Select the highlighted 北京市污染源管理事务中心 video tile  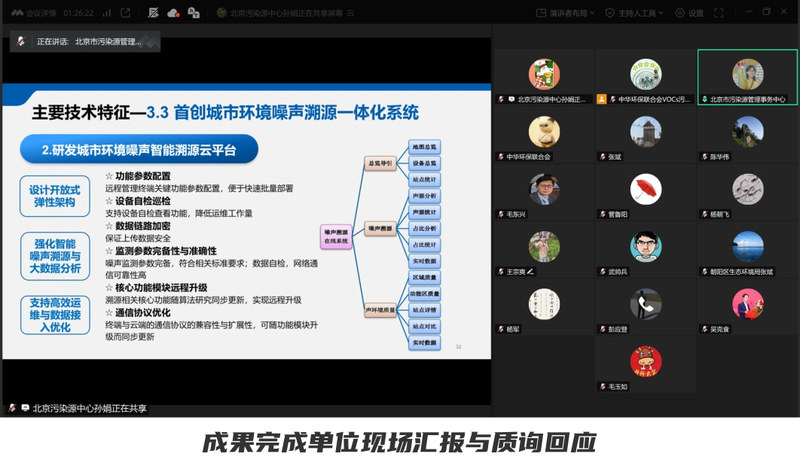click(747, 77)
